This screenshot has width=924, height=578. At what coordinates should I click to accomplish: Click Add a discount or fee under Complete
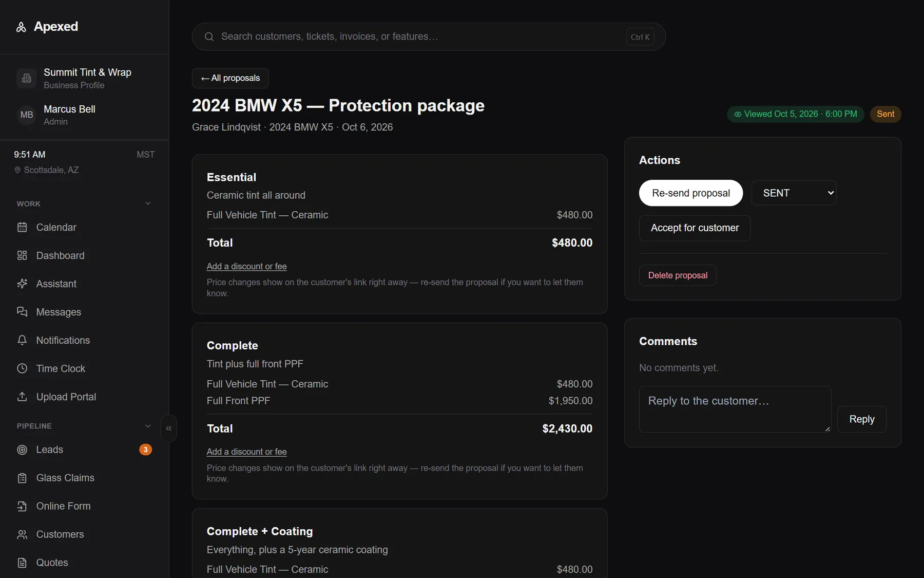246,452
